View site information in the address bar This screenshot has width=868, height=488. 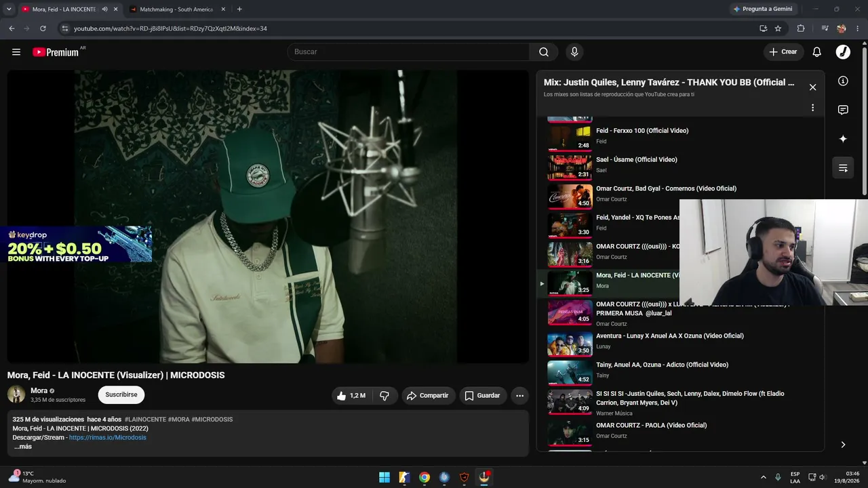pyautogui.click(x=65, y=28)
